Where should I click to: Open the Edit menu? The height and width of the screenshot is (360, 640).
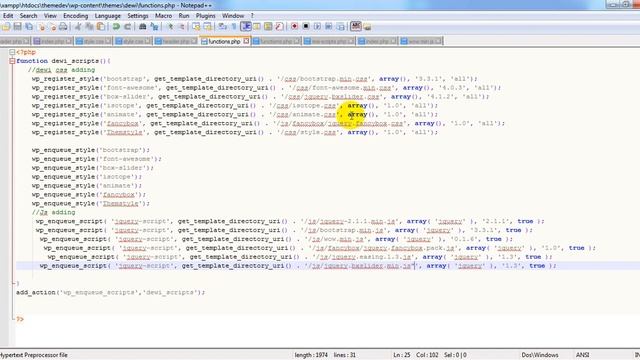(8, 16)
